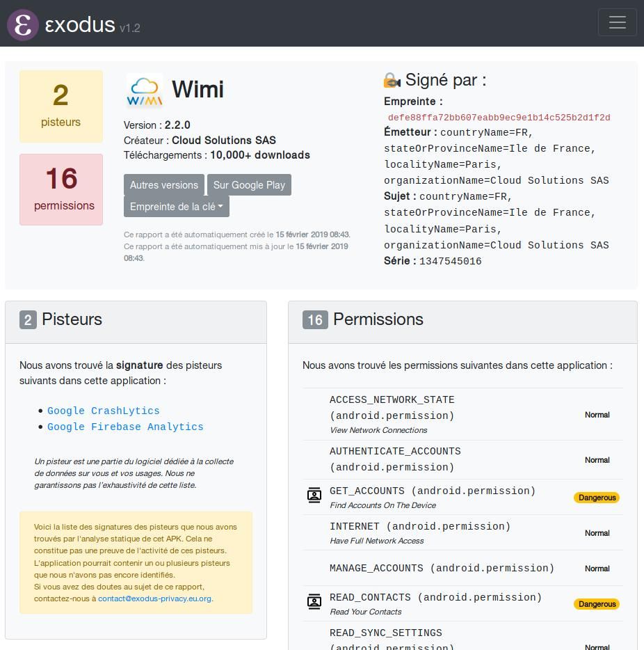Click the GET_ACCOUNTS permission contacts icon
The height and width of the screenshot is (650, 644).
[x=314, y=496]
